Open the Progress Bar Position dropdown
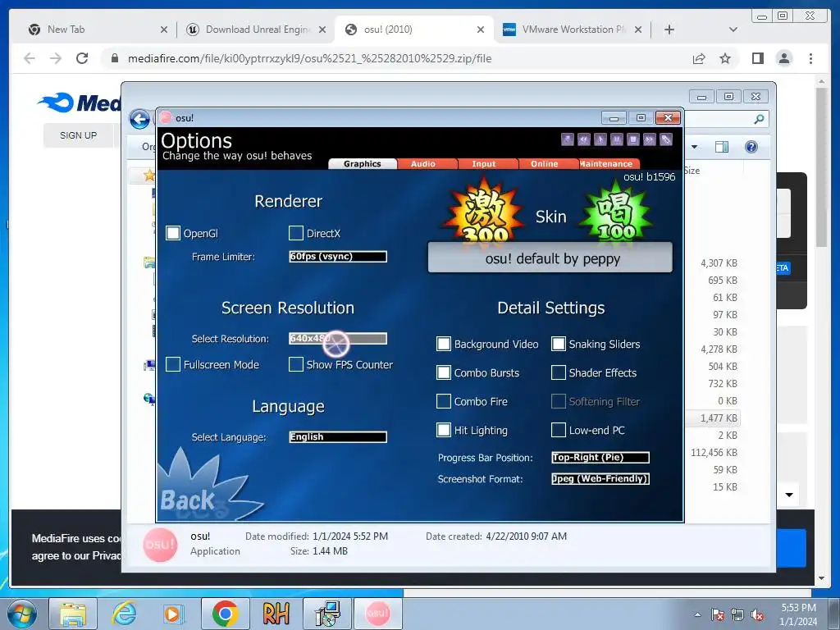840x630 pixels. click(x=600, y=458)
